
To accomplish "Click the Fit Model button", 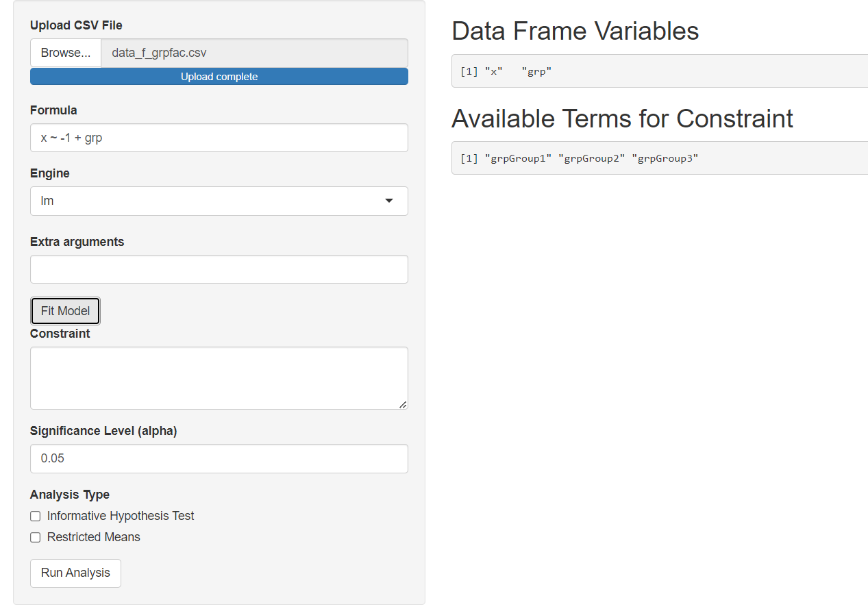I will click(x=65, y=311).
